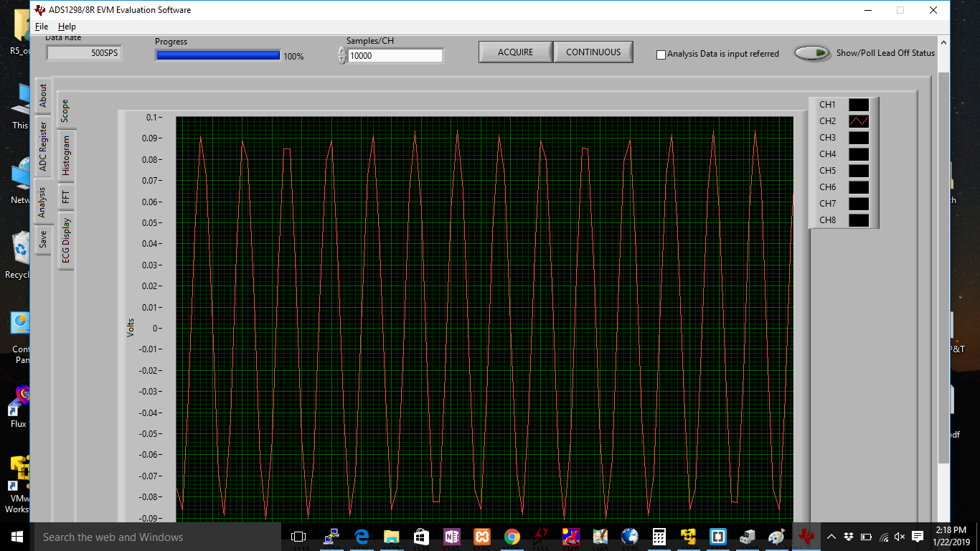
Task: Toggle the CH2 plot legend swatch
Action: (859, 121)
